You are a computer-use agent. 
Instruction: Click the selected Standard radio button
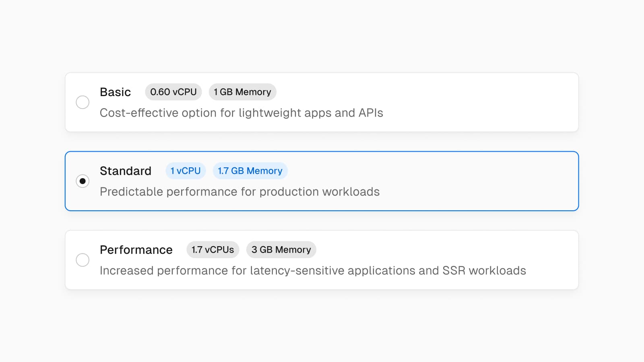pyautogui.click(x=83, y=181)
